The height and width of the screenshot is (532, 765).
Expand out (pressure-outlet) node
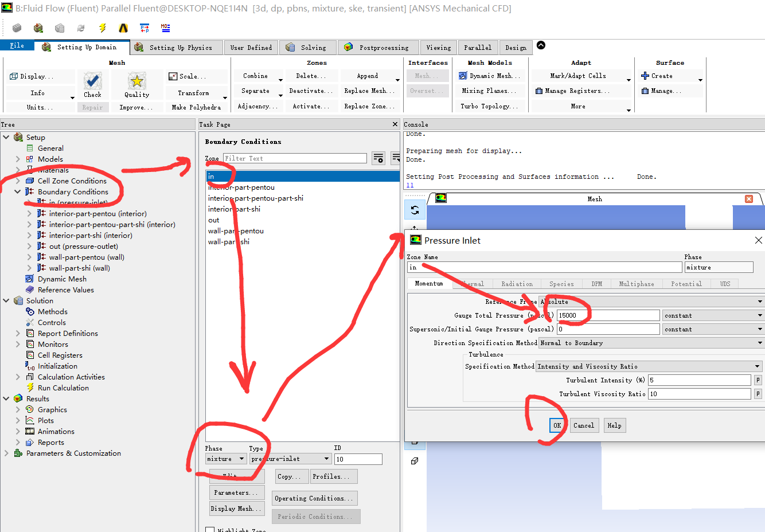(29, 246)
